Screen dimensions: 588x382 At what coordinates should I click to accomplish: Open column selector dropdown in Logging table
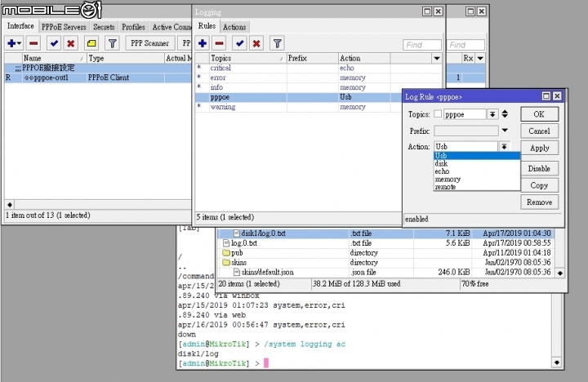tap(436, 59)
